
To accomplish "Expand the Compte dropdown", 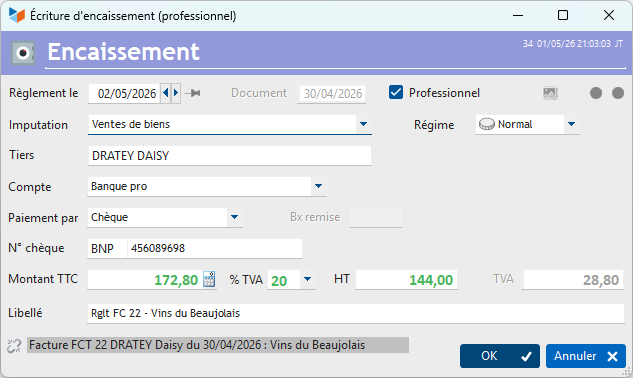I will click(319, 186).
